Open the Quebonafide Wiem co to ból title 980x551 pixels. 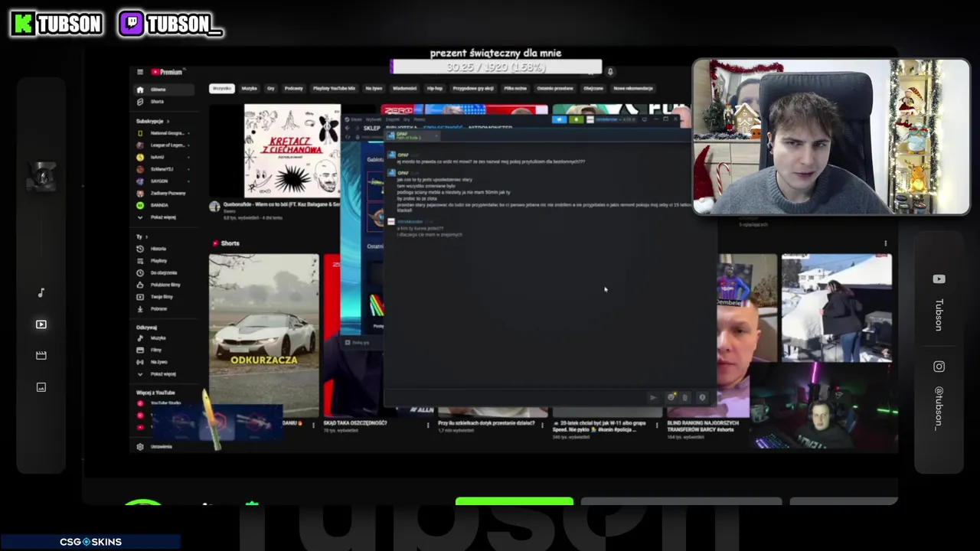281,204
